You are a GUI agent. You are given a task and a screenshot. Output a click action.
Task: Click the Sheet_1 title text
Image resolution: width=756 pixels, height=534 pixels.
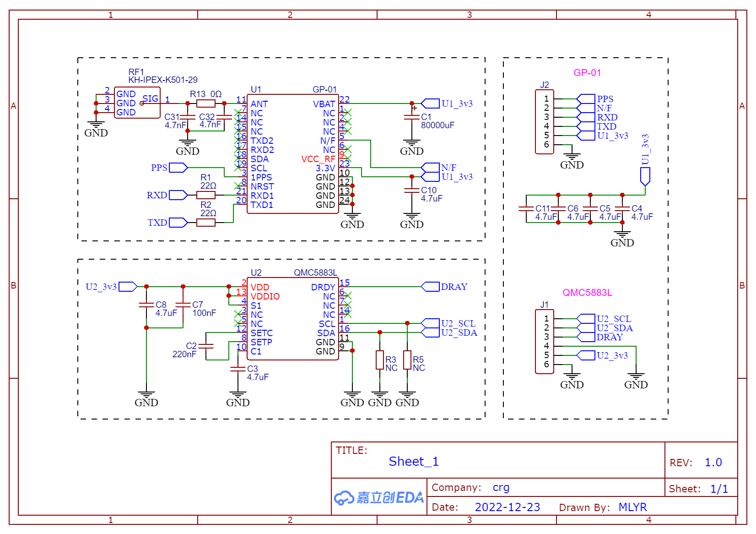[x=414, y=462]
